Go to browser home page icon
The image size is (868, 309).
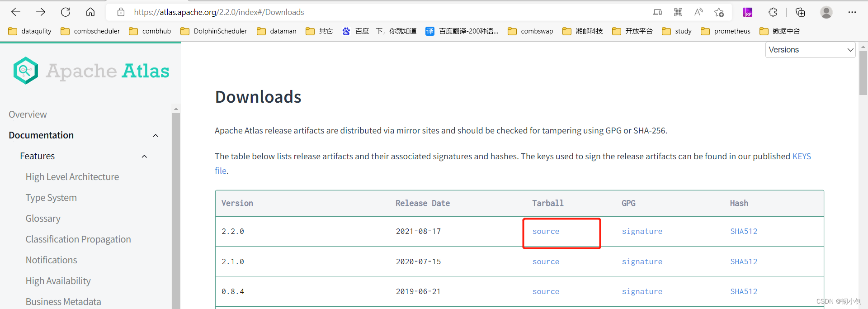[90, 12]
